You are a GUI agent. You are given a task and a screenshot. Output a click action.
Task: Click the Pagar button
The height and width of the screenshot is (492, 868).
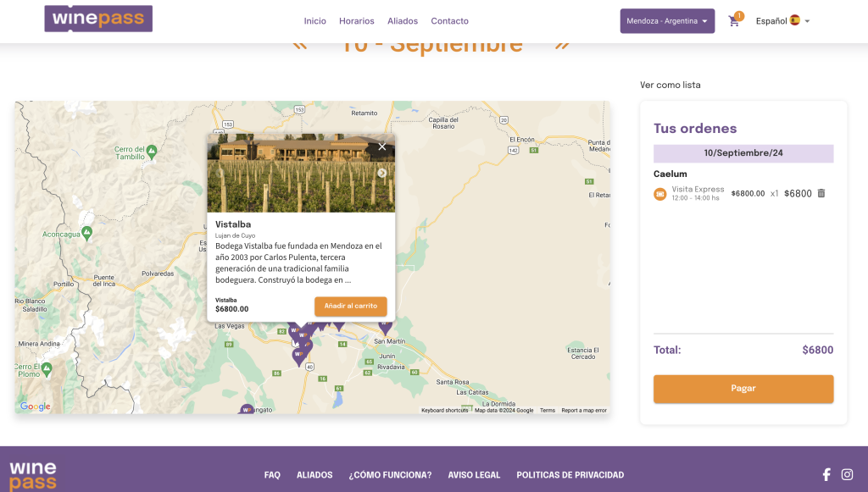[743, 389]
